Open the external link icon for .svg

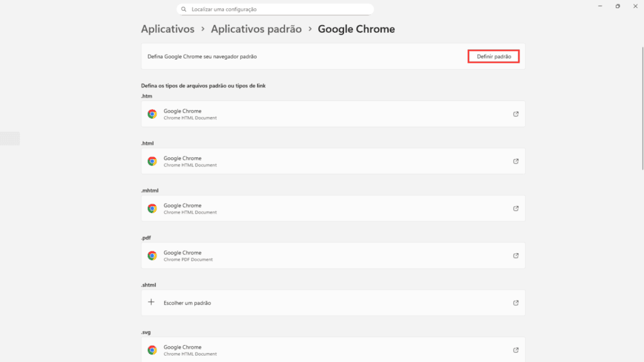pyautogui.click(x=516, y=350)
